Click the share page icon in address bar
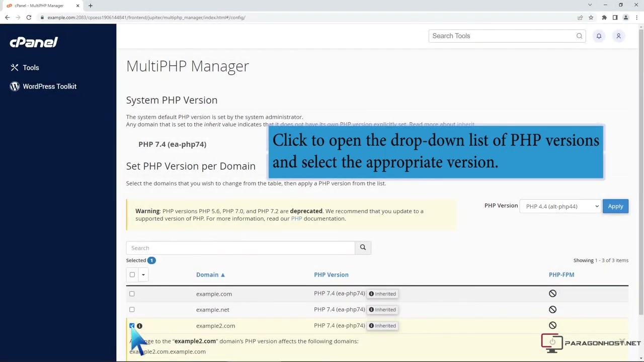This screenshot has width=644, height=362. pyautogui.click(x=580, y=18)
